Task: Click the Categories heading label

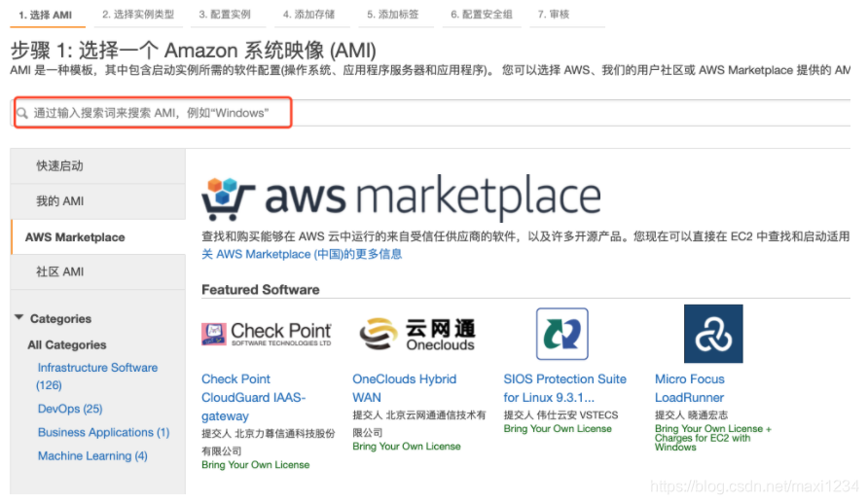Action: pos(61,319)
